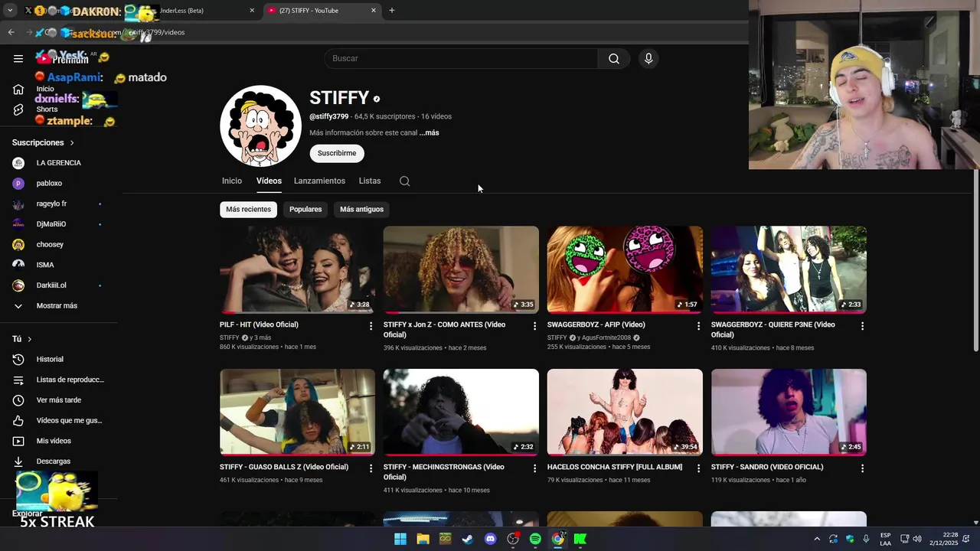Screen dimensions: 980x551
Task: Switch to the Videos channel tab
Action: coord(269,181)
